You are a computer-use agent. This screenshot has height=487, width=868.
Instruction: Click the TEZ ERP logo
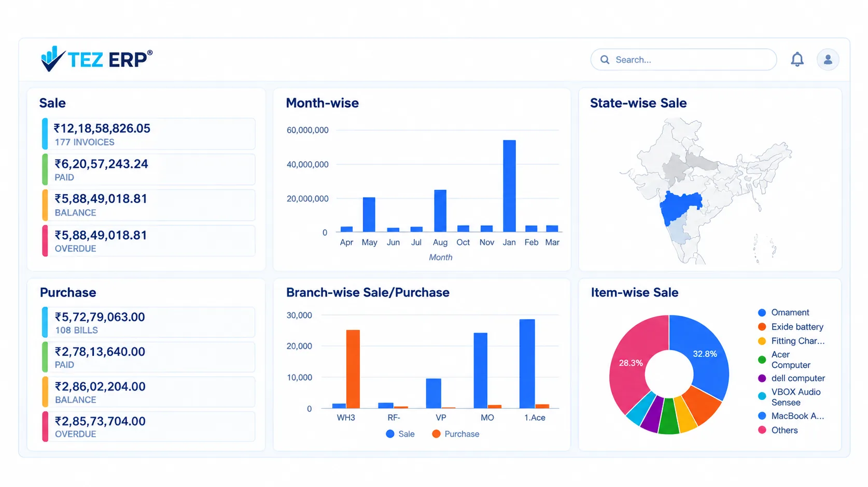(96, 59)
